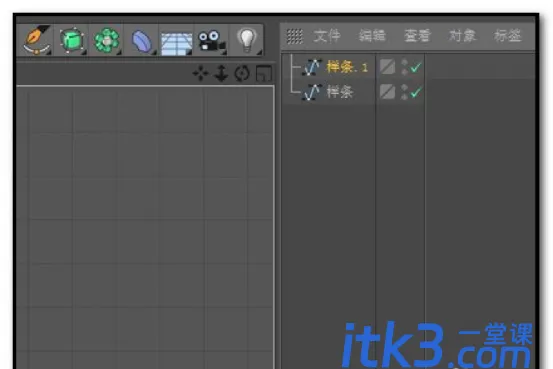Click the viewport zoom up-down arrow icon
The height and width of the screenshot is (369, 553).
pos(221,73)
